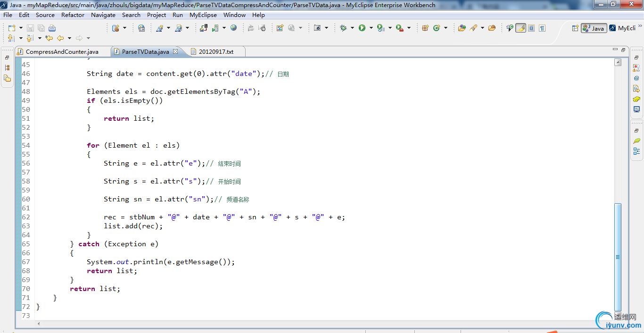
Task: Toggle Mark Occurrences highlighter button
Action: pos(520,28)
